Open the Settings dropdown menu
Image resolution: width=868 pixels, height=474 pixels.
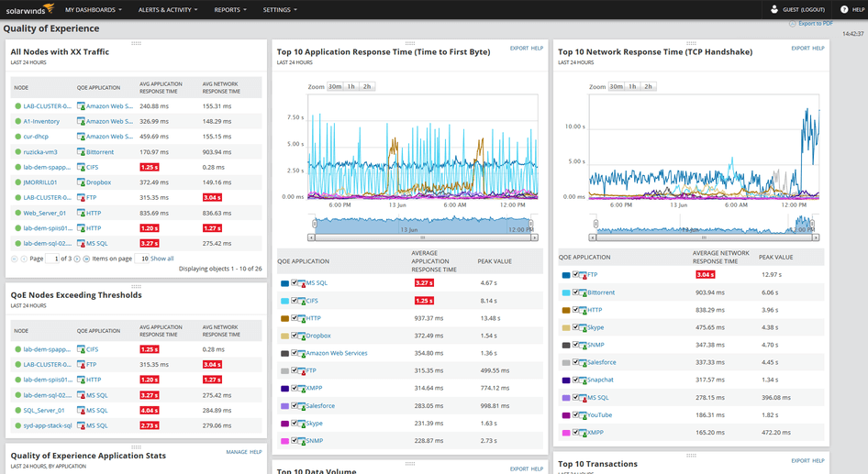coord(280,10)
